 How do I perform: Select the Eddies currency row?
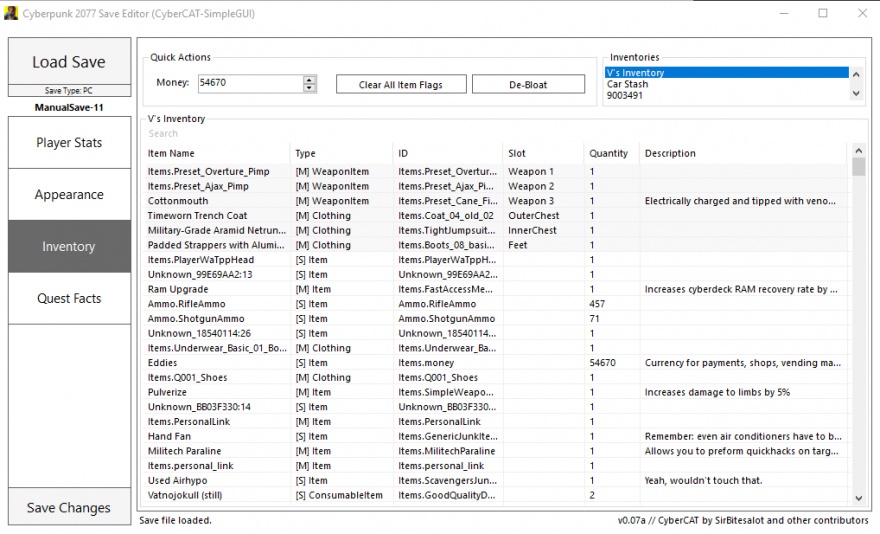tap(497, 363)
